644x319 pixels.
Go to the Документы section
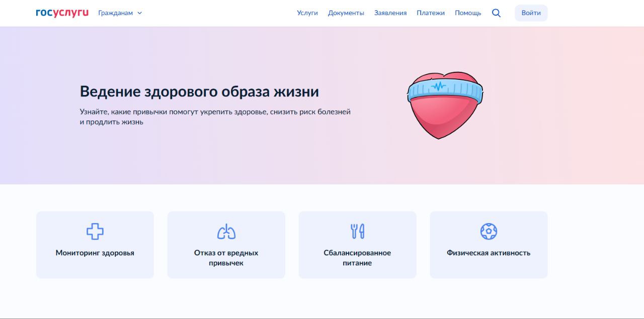click(346, 13)
